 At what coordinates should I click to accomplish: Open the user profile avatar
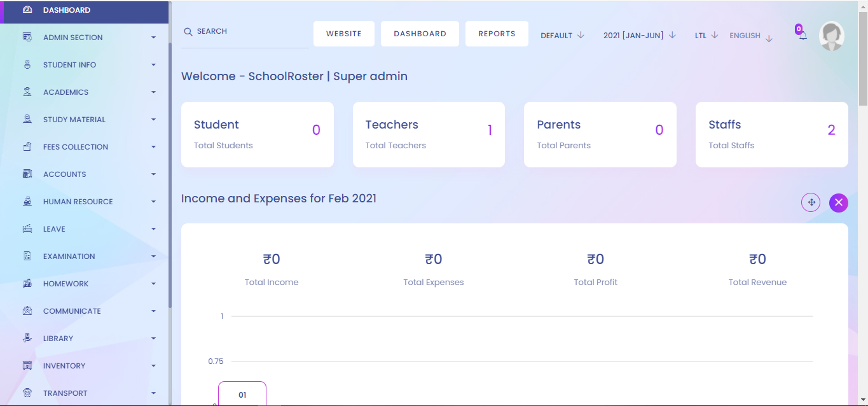tap(831, 36)
